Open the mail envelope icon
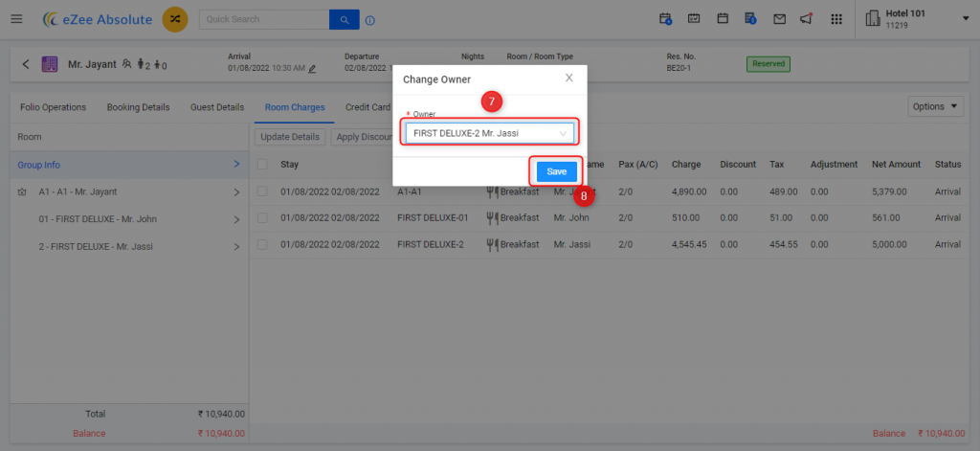Image resolution: width=980 pixels, height=451 pixels. (779, 19)
